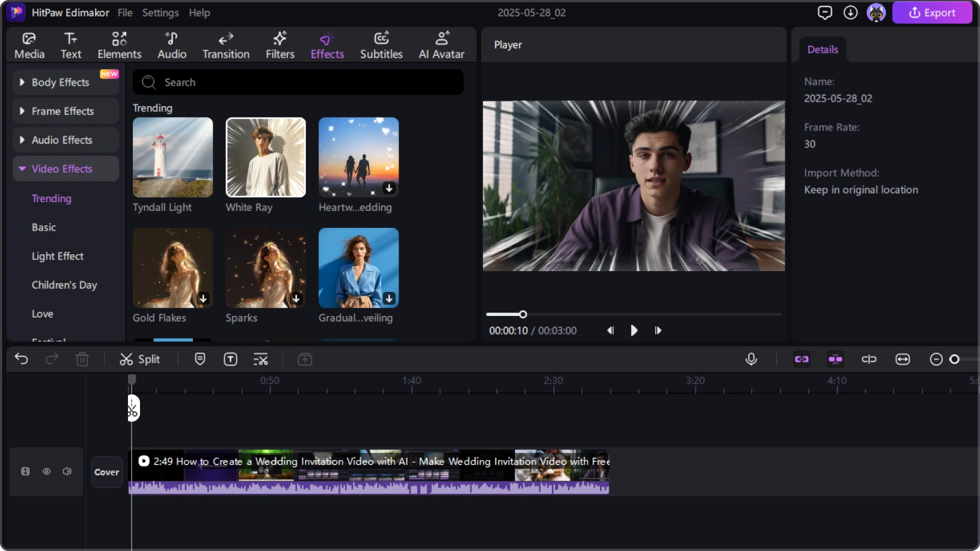980x551 pixels.
Task: Open the File menu
Action: [125, 13]
